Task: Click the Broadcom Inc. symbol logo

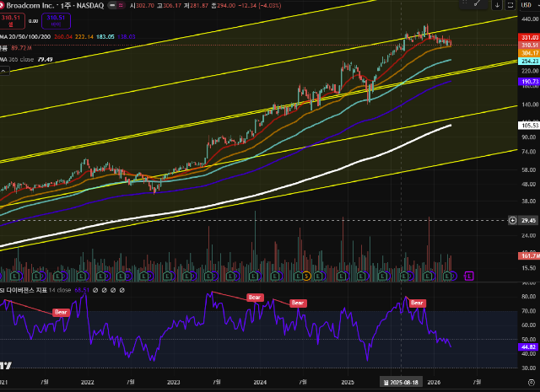Action: point(2,6)
